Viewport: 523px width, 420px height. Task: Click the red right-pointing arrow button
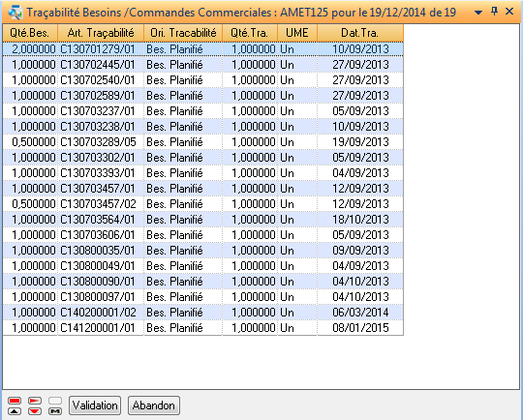pyautogui.click(x=35, y=401)
